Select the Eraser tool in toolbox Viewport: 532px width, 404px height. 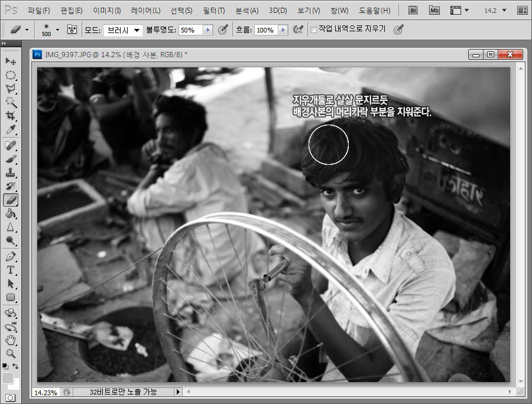point(11,200)
